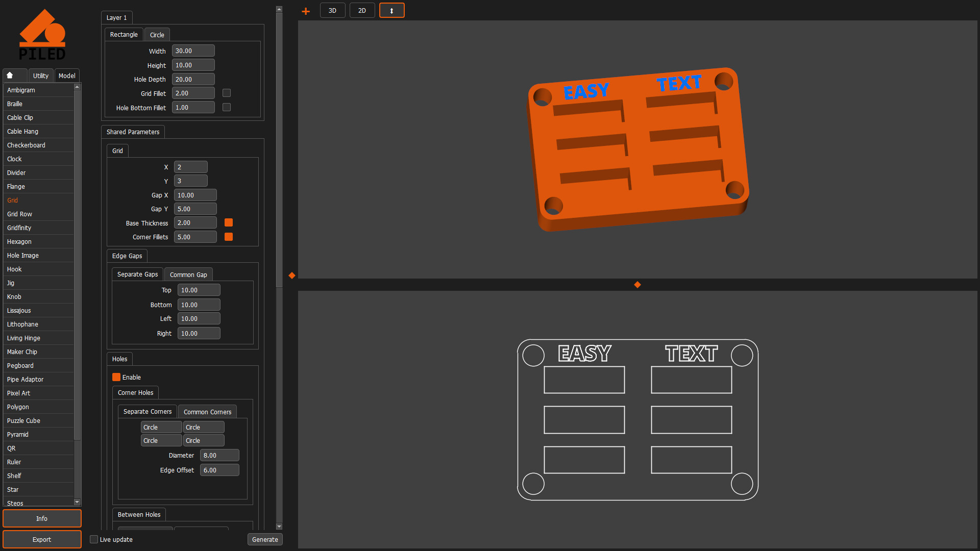The width and height of the screenshot is (980, 551).
Task: Enable the Grid Fillet checkbox
Action: [226, 93]
